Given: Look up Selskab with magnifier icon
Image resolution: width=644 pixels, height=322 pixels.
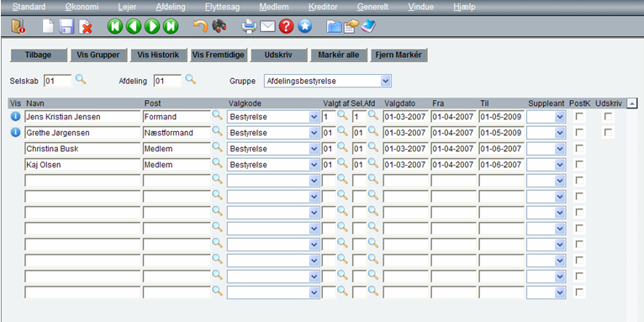Looking at the screenshot, I should point(81,79).
